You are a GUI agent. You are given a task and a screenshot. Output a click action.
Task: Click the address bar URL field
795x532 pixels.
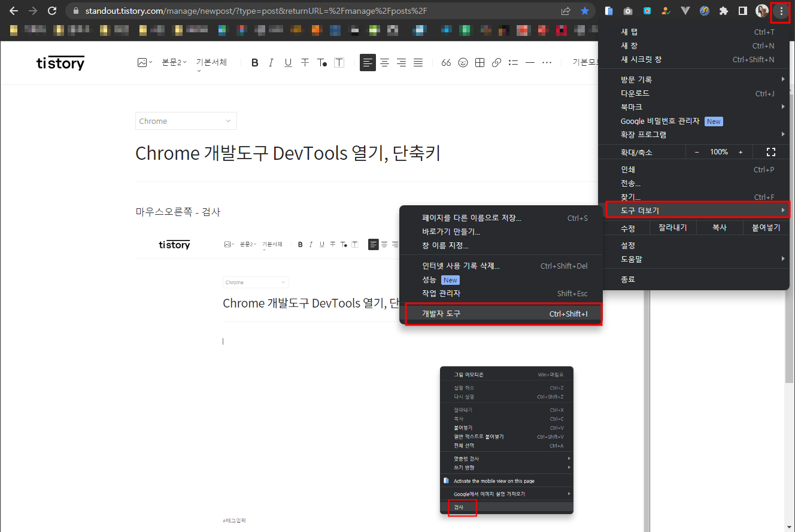[311, 11]
